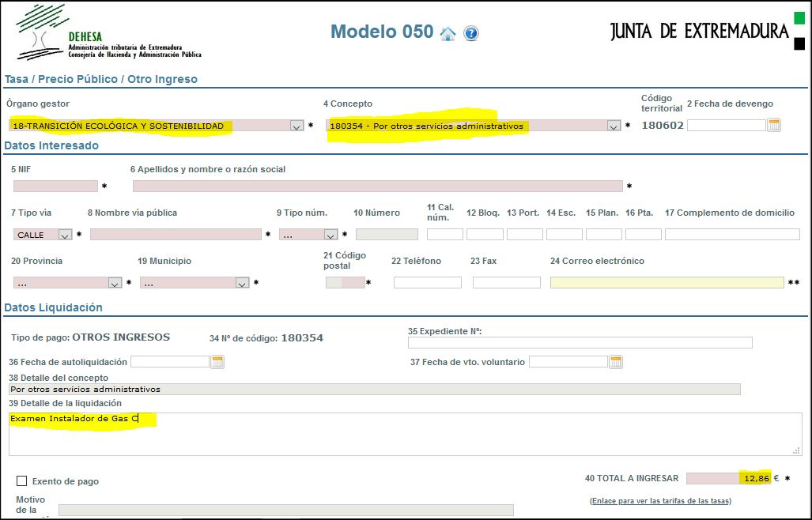
Task: Expand the Tipo vía CALLE dropdown
Action: coord(65,235)
